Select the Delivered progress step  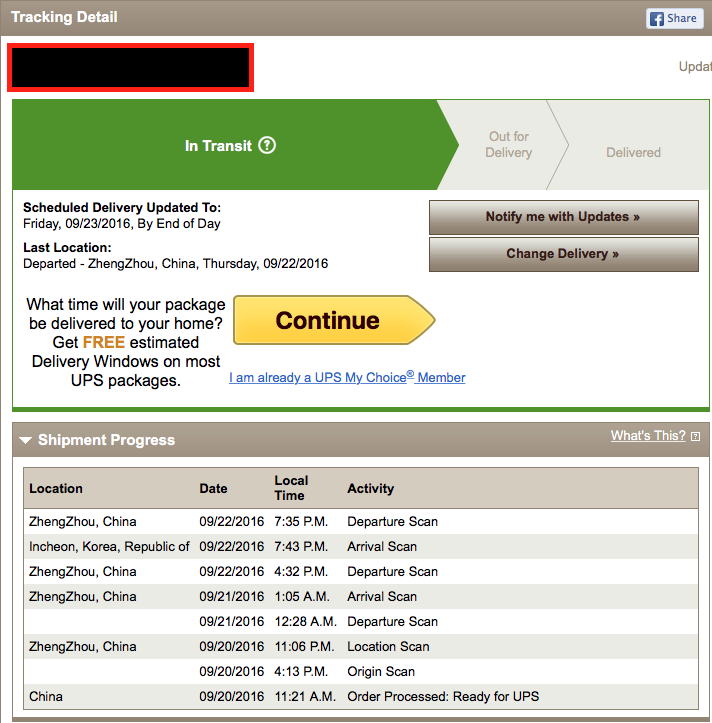click(x=633, y=152)
